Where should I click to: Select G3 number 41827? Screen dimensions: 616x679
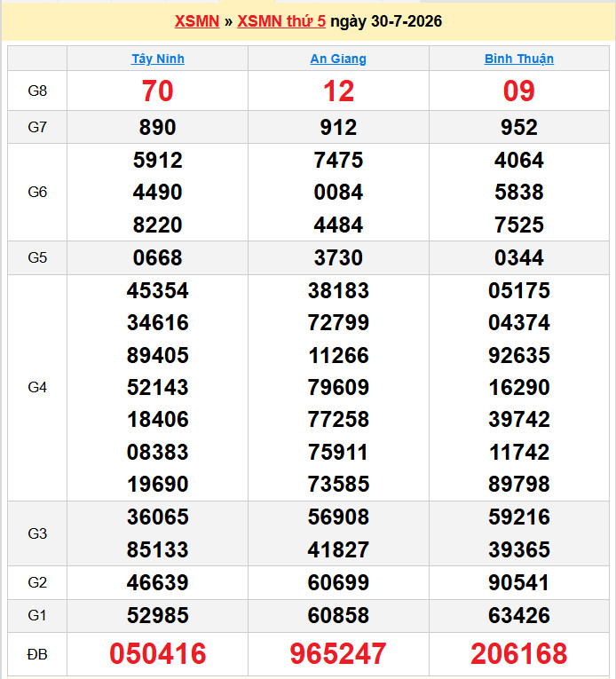click(x=338, y=550)
